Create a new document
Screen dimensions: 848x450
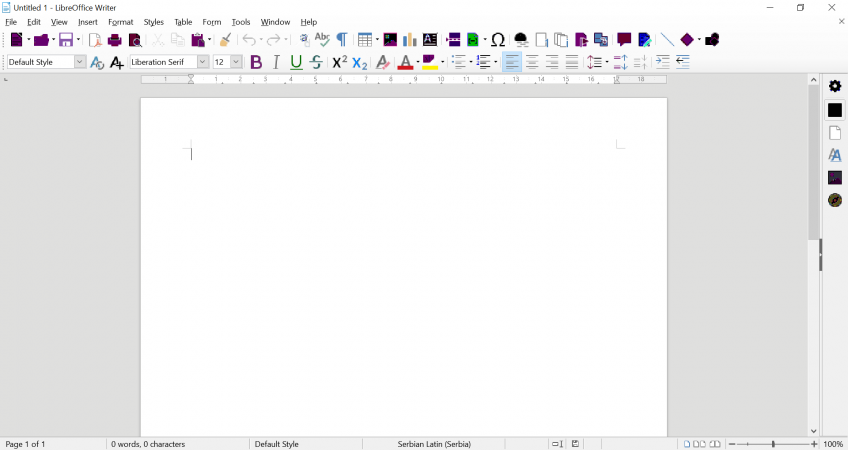click(17, 39)
